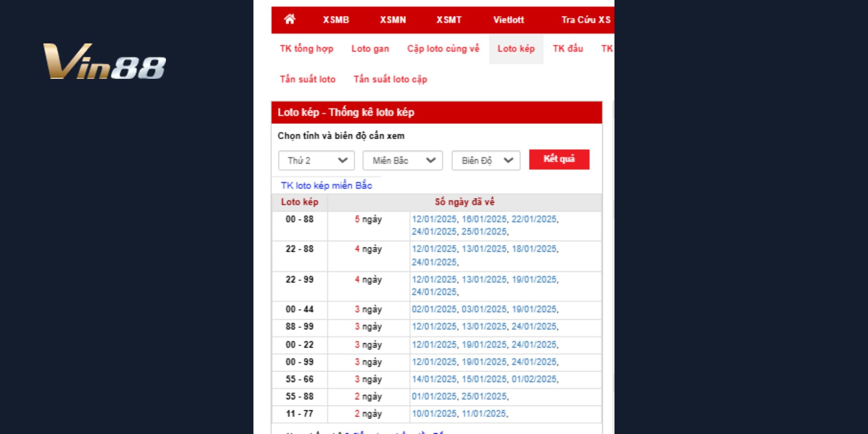Go to home via house icon
868x434 pixels.
(x=290, y=19)
